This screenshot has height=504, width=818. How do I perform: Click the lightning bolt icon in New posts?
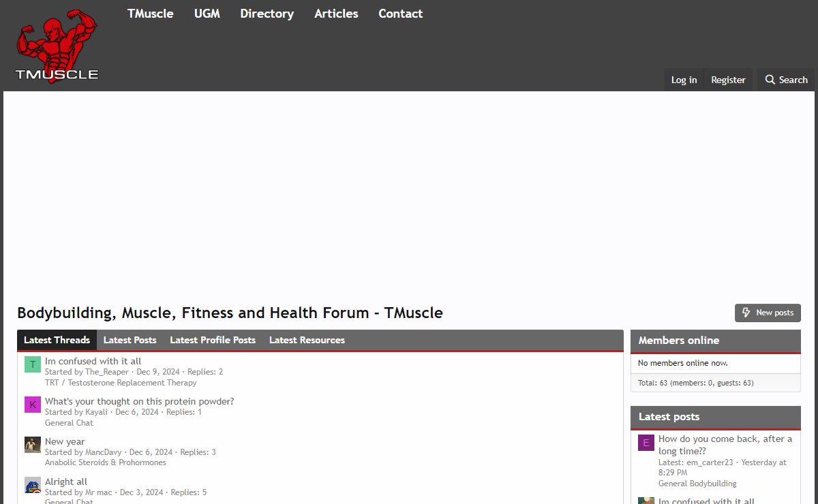746,313
